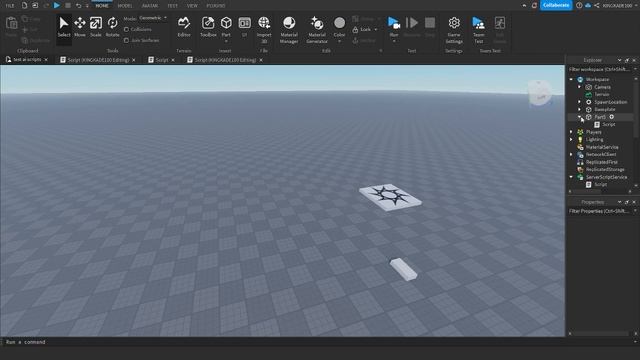Open the Play mode dropdown arrow
This screenshot has height=360, width=640.
point(394,42)
